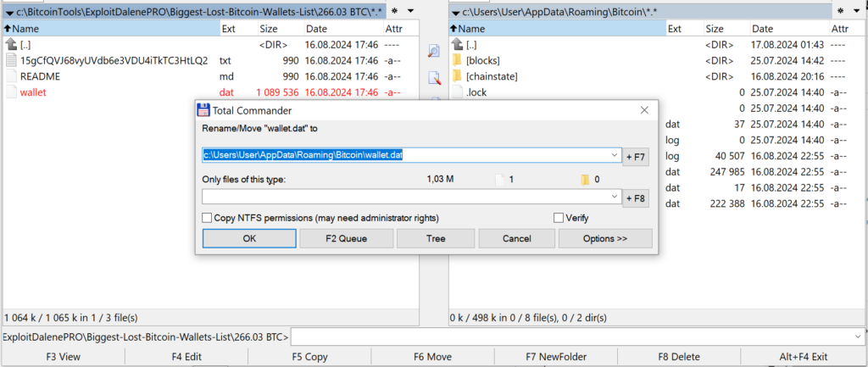The height and width of the screenshot is (367, 868).
Task: Open the file type filter dropdown in dialog
Action: coord(615,197)
